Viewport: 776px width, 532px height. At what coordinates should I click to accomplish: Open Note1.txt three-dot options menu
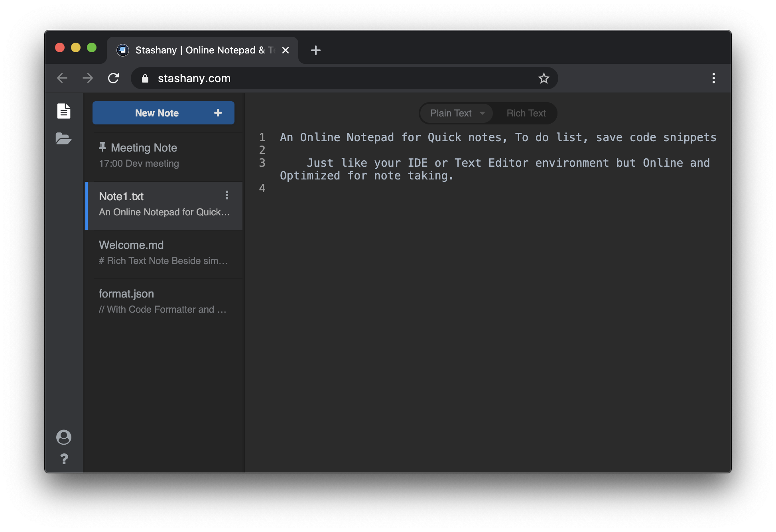click(x=227, y=195)
